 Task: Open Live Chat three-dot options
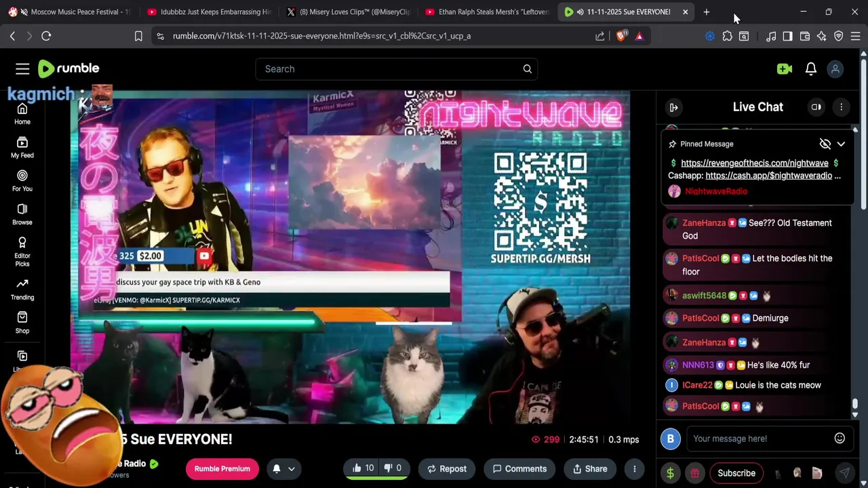(x=841, y=107)
